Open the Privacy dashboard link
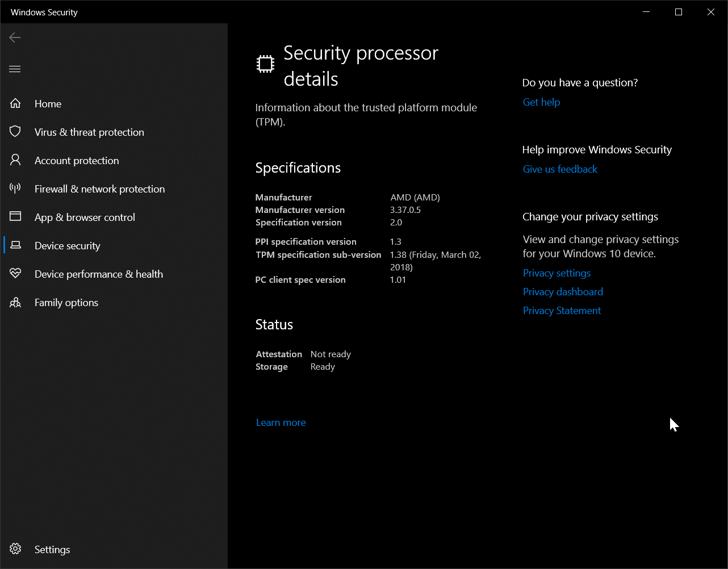The image size is (728, 569). click(x=563, y=292)
